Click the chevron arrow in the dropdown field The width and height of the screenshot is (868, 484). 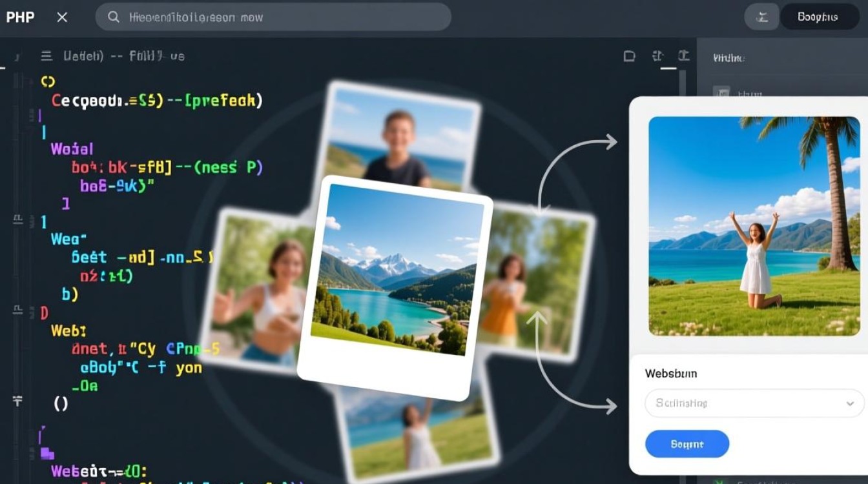click(850, 403)
